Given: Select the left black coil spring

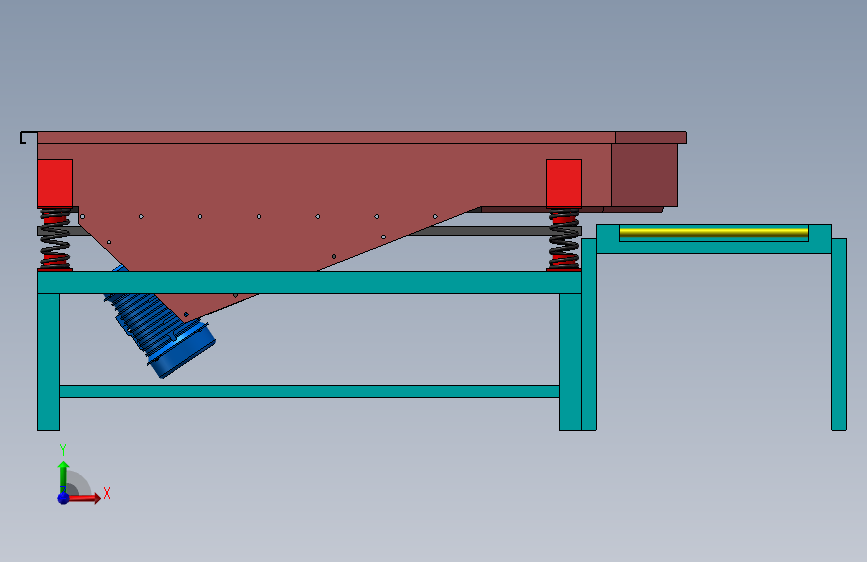Looking at the screenshot, I should 55,239.
